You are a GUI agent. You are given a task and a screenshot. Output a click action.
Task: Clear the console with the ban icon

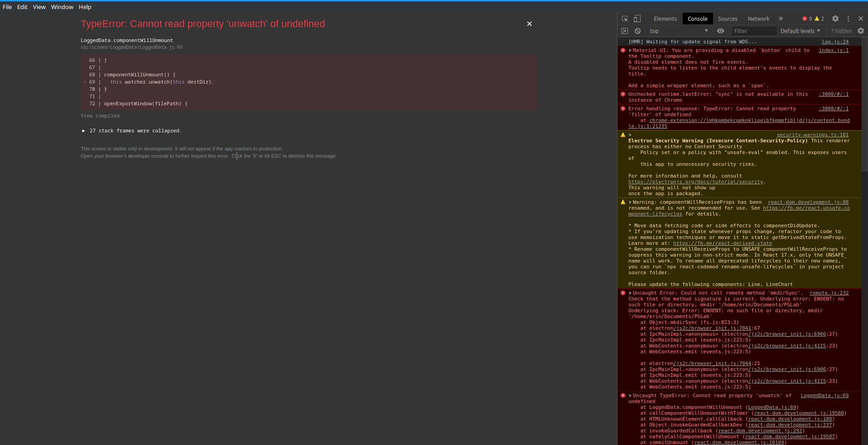pyautogui.click(x=637, y=31)
